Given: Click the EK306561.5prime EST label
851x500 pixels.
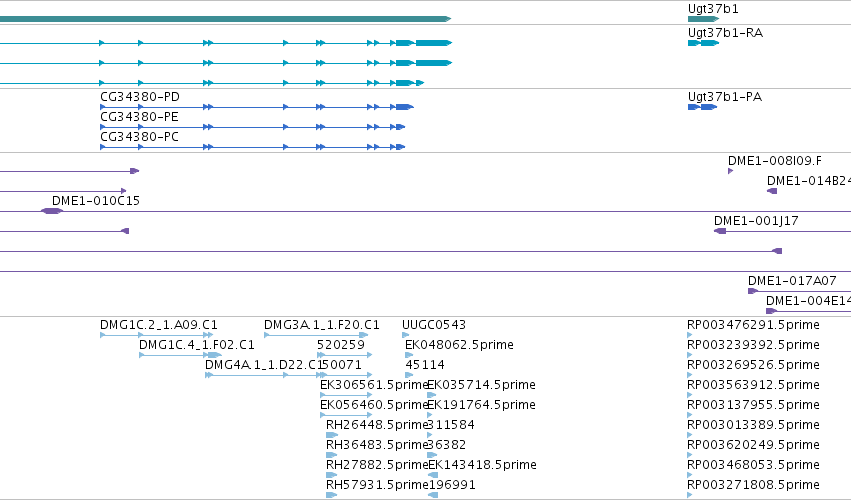Looking at the screenshot, I should pos(374,385).
